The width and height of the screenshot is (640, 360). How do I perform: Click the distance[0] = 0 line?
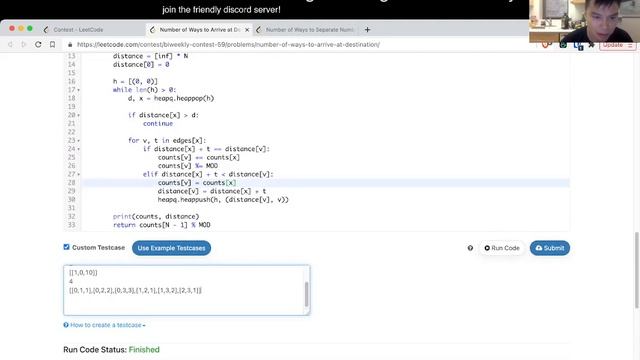(x=141, y=64)
